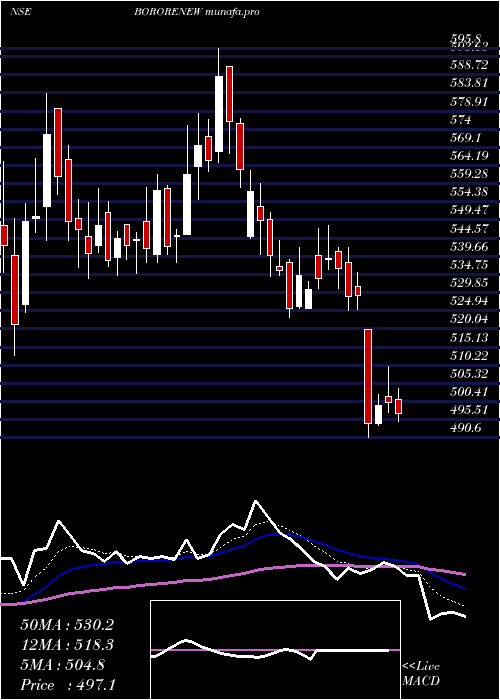
Task: Select the 564.19 price level label
Action: 468,156
